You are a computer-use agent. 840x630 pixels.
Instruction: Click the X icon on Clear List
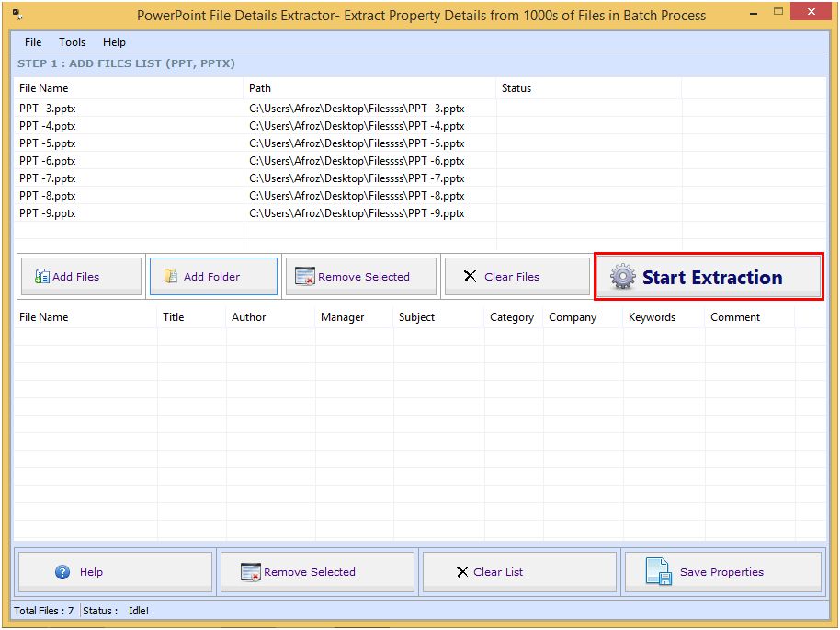point(462,572)
